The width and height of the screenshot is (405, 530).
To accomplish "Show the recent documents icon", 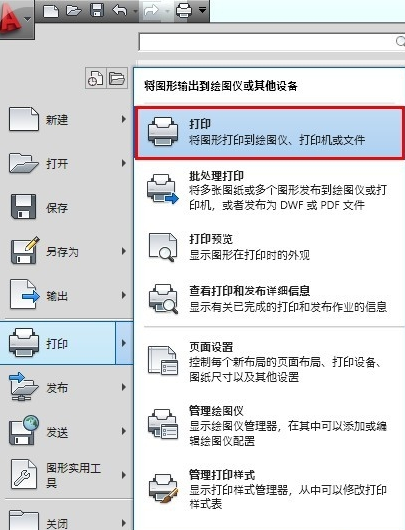I will (x=96, y=78).
